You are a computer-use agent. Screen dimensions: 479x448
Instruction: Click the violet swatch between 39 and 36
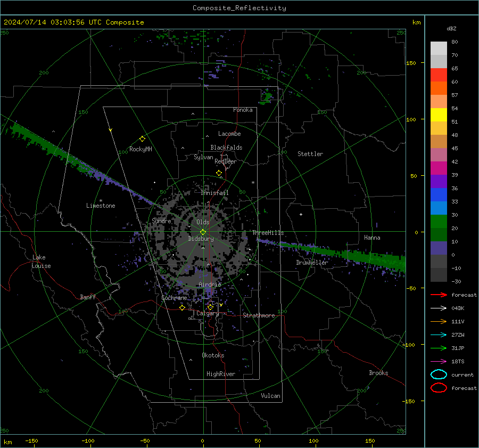click(439, 182)
